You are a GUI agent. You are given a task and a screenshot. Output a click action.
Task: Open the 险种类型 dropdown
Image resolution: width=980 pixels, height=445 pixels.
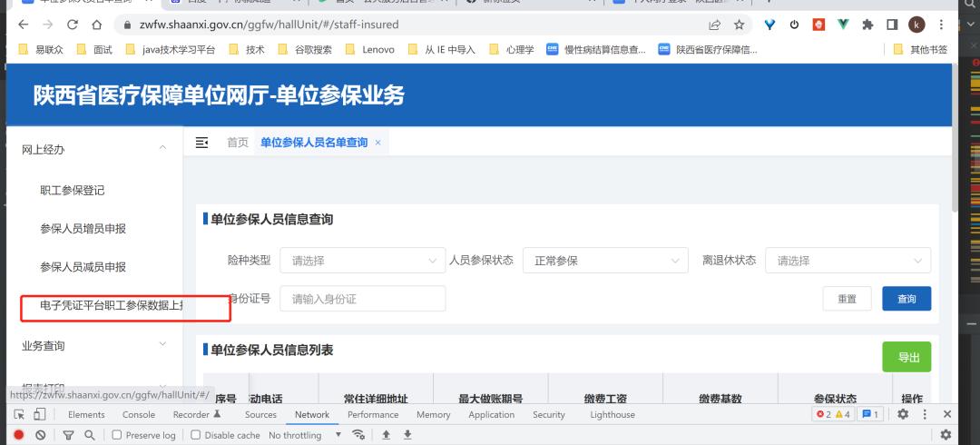tap(362, 261)
